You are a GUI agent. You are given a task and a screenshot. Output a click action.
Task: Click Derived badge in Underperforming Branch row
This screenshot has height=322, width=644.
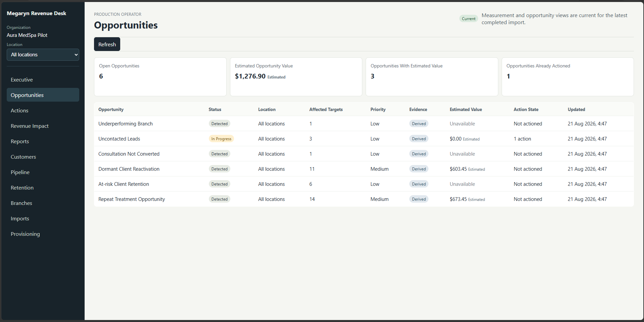[x=419, y=124]
